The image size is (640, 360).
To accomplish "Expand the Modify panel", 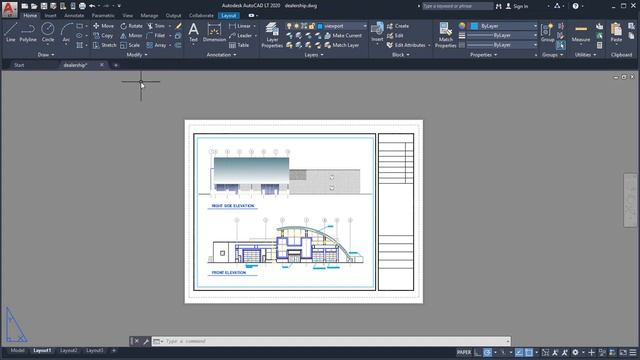I will (x=137, y=55).
